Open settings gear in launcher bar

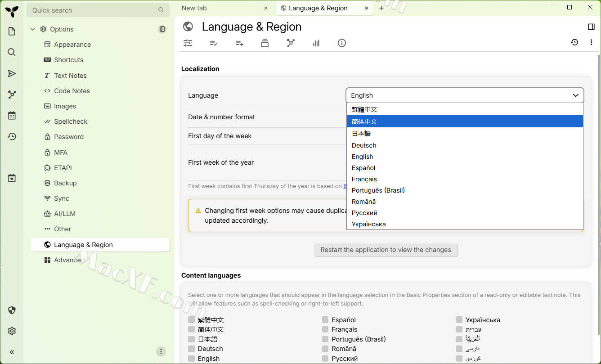coord(12,331)
